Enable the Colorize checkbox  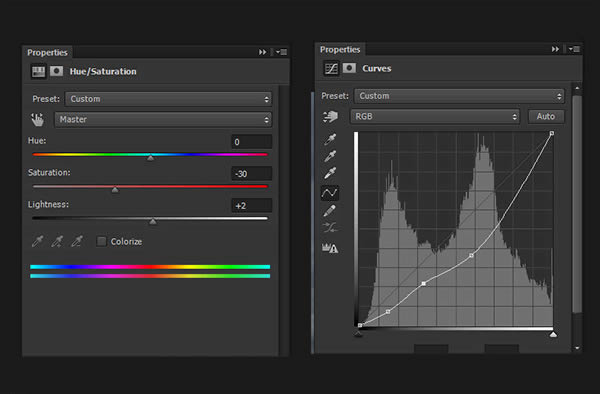(101, 241)
